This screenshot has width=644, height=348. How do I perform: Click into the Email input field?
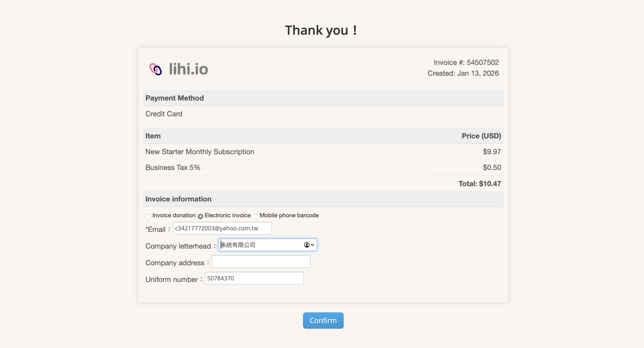tap(222, 228)
